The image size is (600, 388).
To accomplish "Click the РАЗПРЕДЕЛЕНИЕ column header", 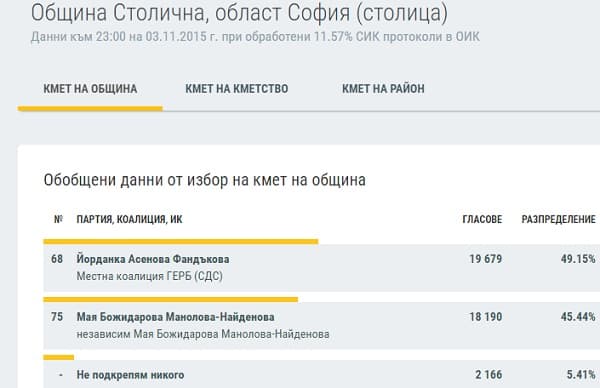I will click(558, 219).
